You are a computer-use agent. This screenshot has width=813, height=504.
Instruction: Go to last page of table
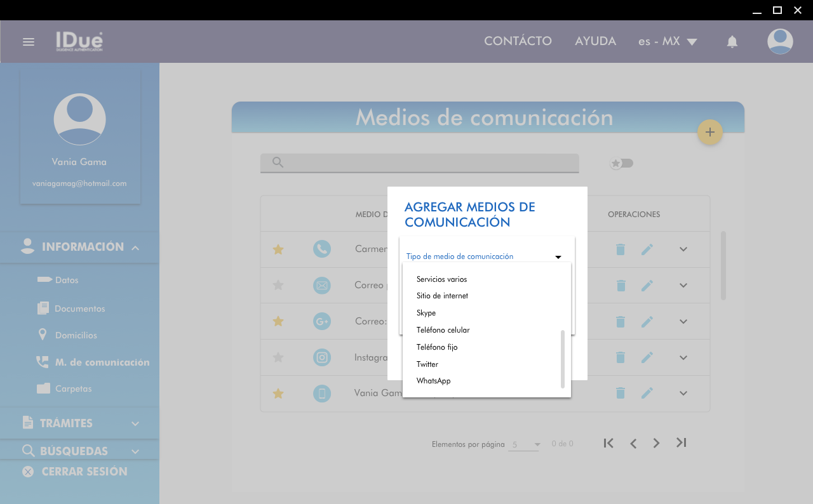tap(681, 443)
